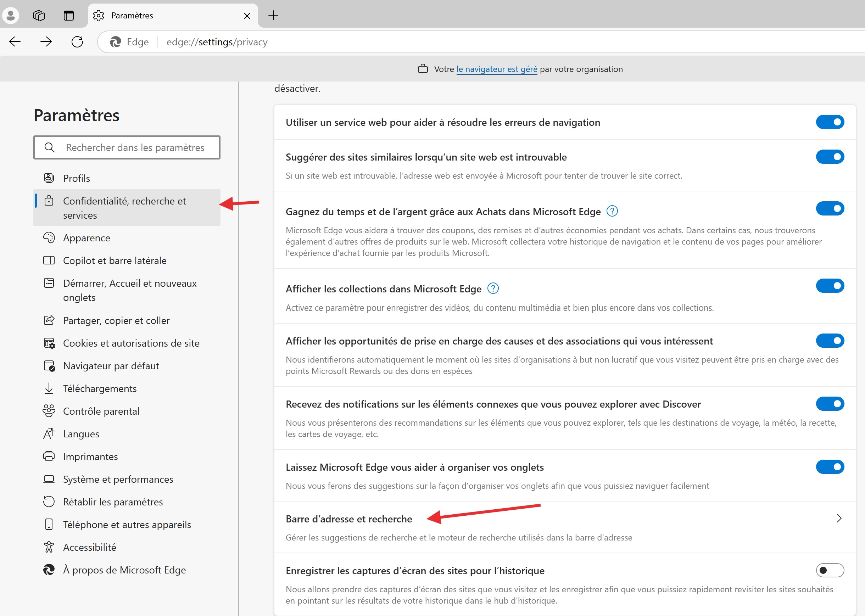Click the magnifier icon in settings search

49,147
